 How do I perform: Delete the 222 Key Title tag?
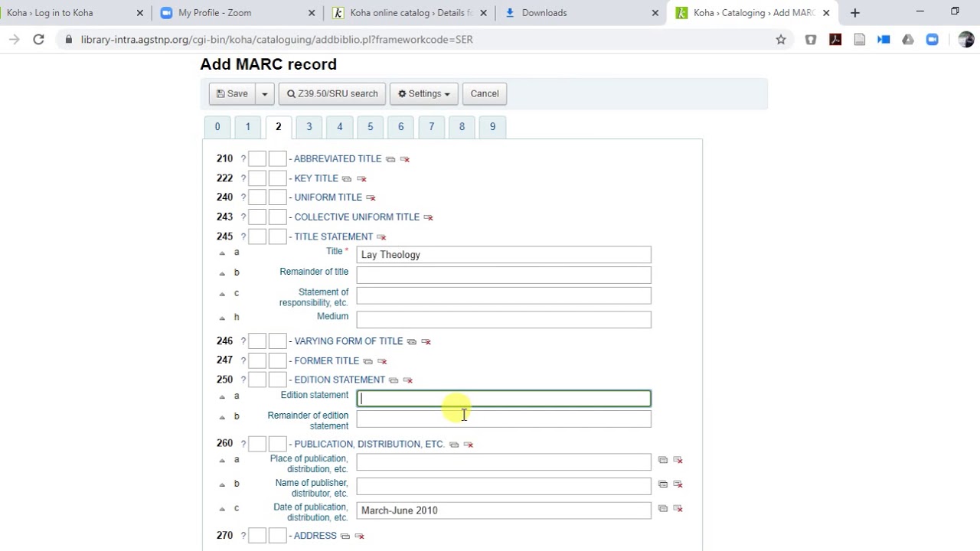tap(361, 179)
